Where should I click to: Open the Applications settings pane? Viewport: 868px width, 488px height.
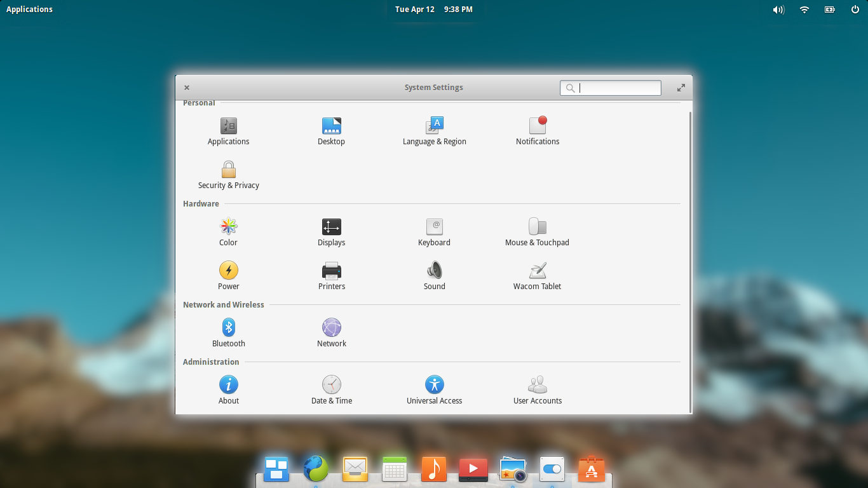[229, 132]
